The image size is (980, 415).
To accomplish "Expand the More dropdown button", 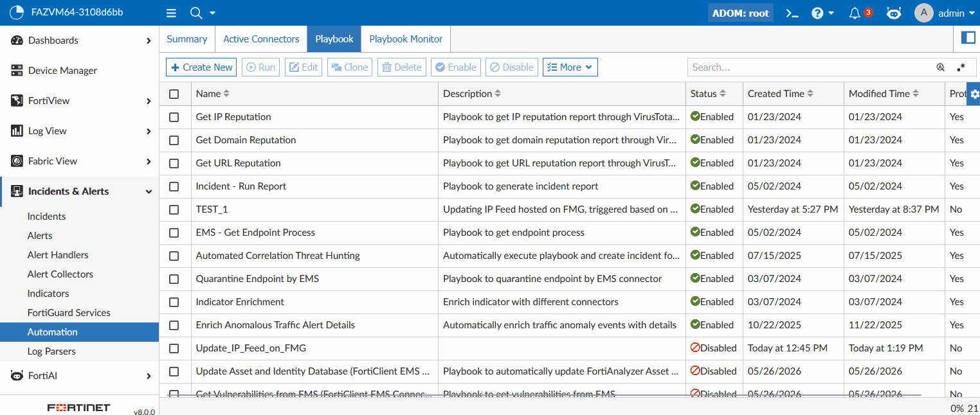I will 570,67.
